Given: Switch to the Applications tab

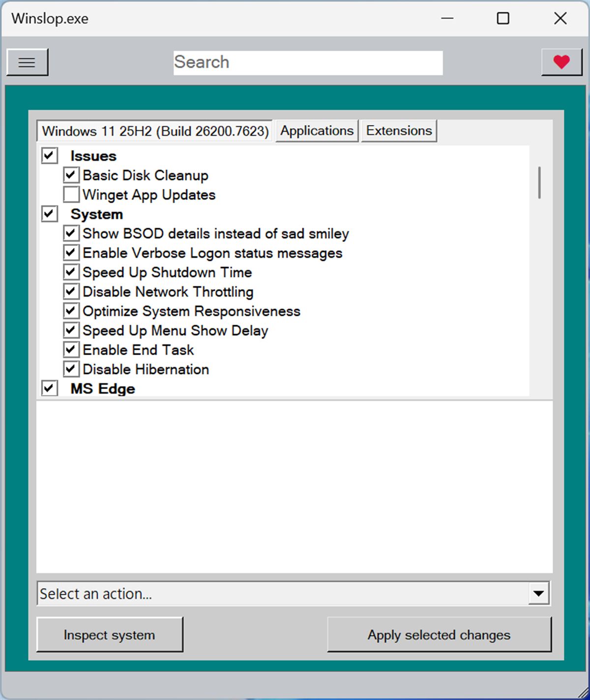Looking at the screenshot, I should point(317,131).
